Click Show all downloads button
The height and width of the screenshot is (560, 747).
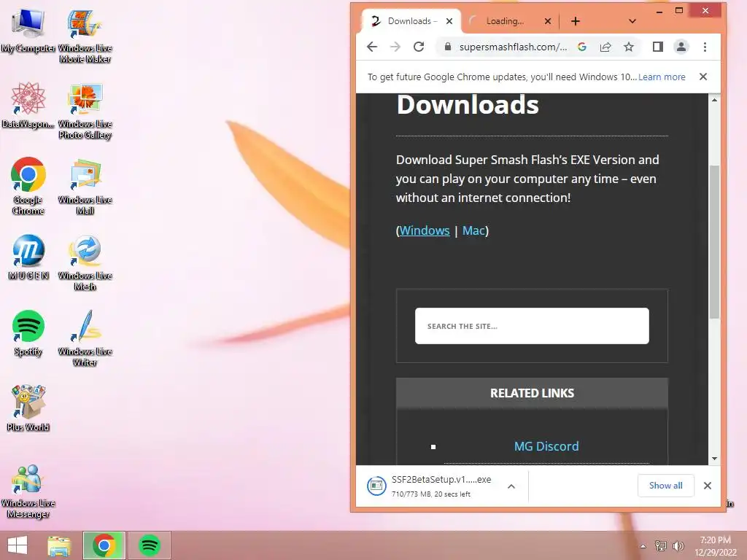665,486
